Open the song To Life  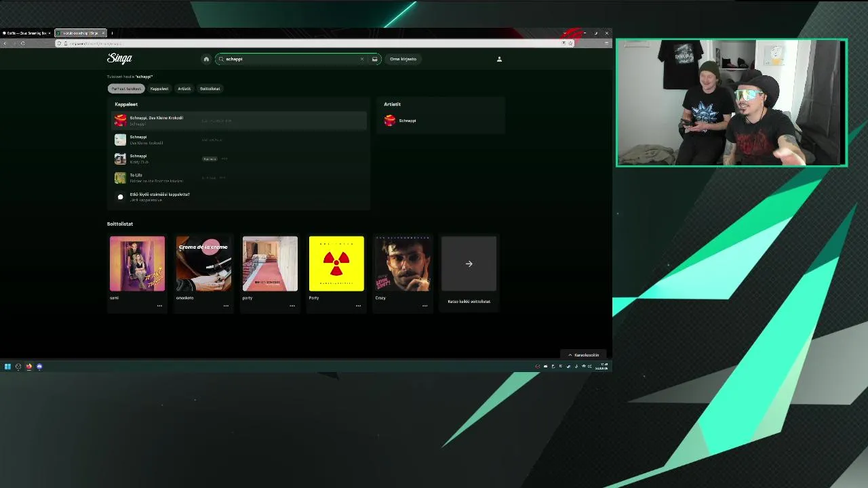click(x=239, y=178)
